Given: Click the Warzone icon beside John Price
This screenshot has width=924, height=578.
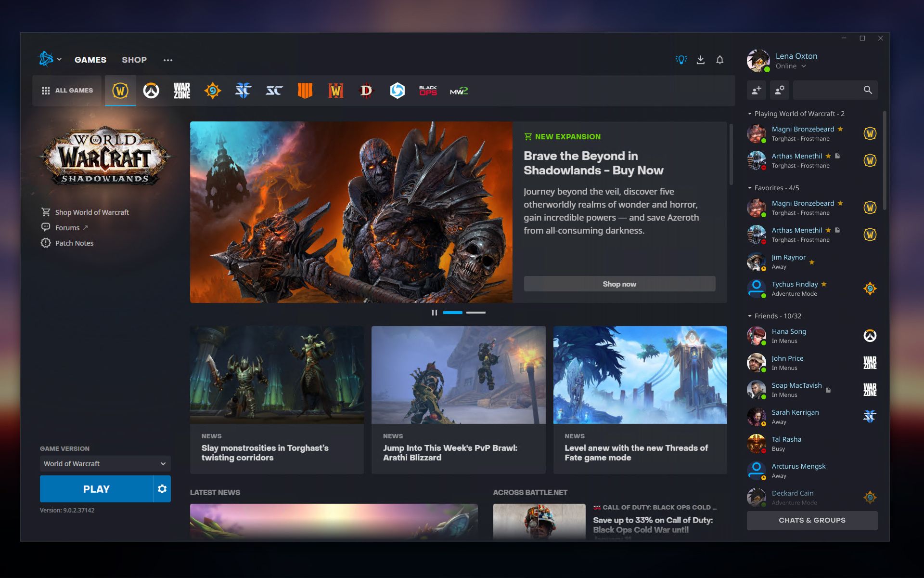Looking at the screenshot, I should pyautogui.click(x=870, y=363).
